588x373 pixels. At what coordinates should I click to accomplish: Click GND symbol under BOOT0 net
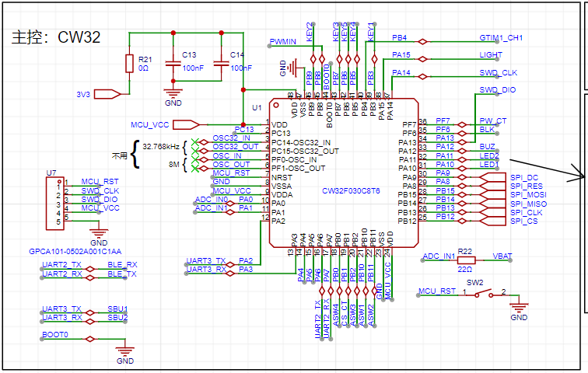pyautogui.click(x=125, y=351)
